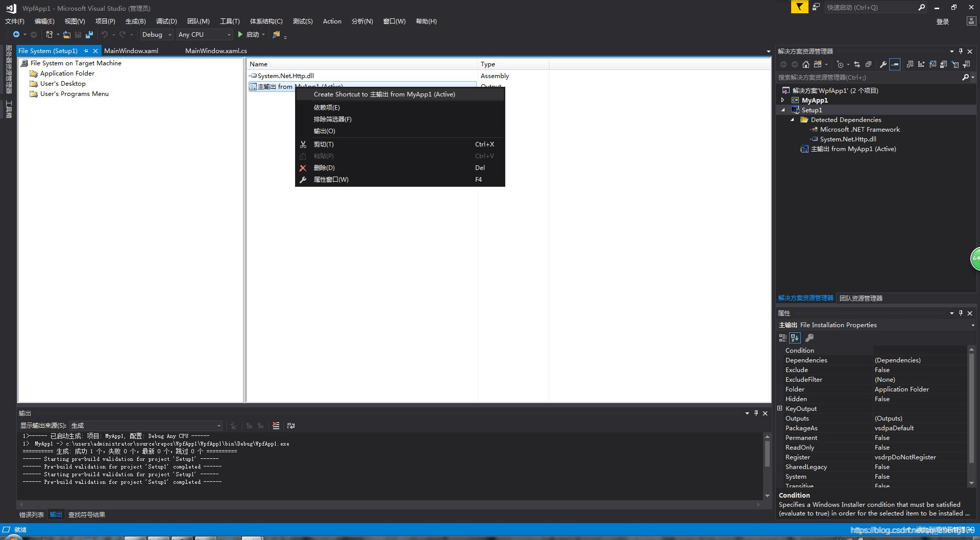Click the Find in Files toolbar icon

click(x=276, y=34)
